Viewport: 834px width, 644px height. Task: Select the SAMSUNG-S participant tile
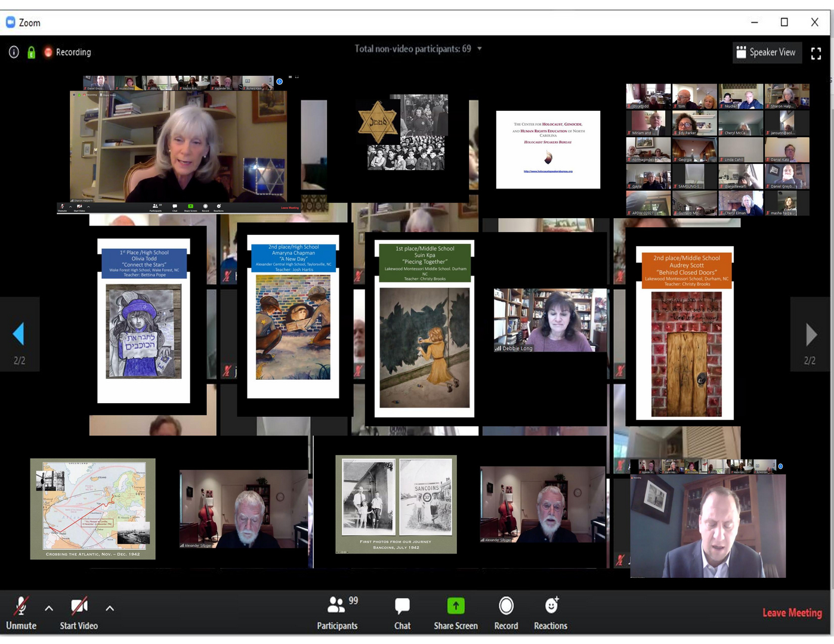coord(694,177)
